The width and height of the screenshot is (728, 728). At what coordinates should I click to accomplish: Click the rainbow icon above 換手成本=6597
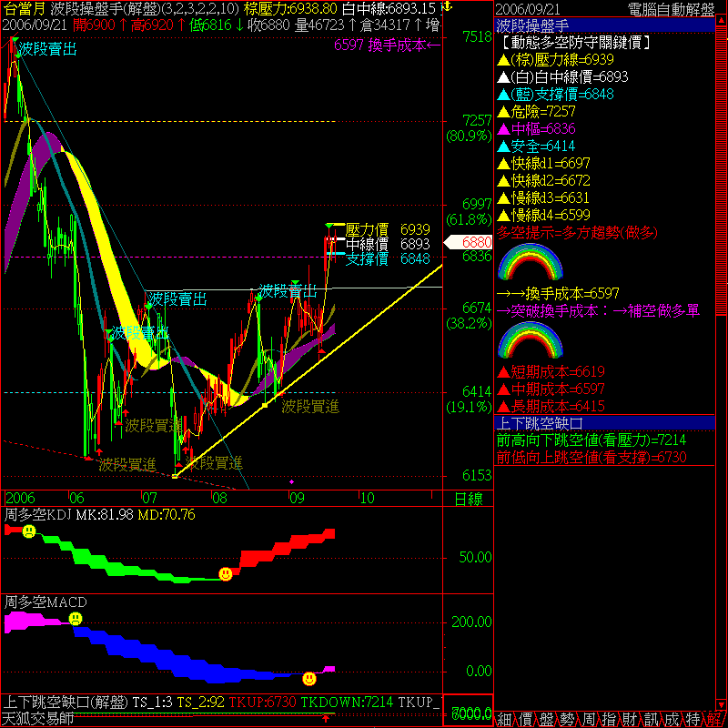(x=531, y=262)
